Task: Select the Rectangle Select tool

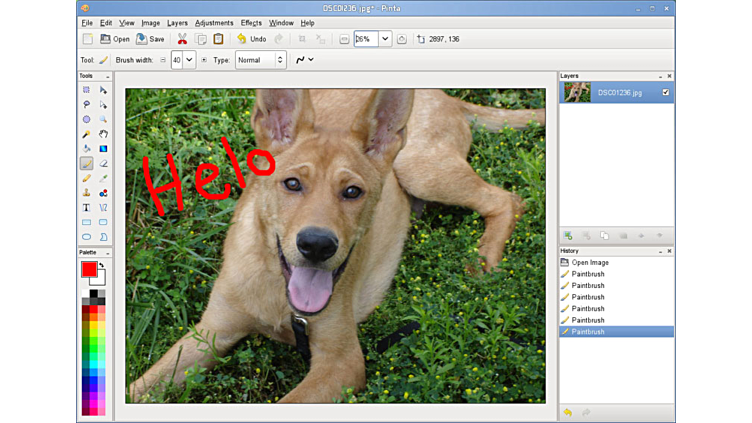Action: pos(86,90)
